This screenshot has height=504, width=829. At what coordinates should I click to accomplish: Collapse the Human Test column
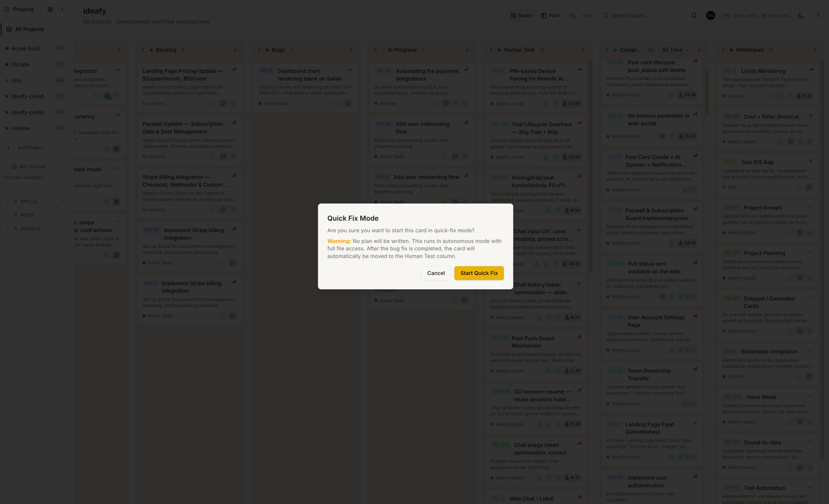point(491,50)
